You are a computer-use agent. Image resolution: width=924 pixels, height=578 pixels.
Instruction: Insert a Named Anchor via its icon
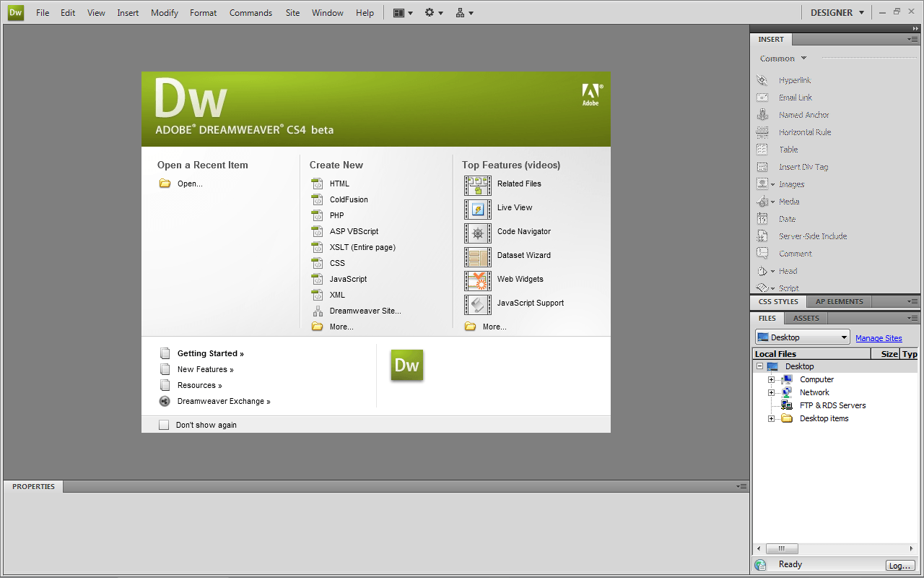tap(762, 115)
